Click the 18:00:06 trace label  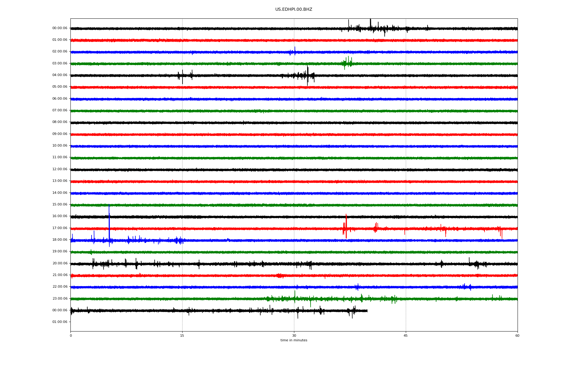click(x=60, y=240)
